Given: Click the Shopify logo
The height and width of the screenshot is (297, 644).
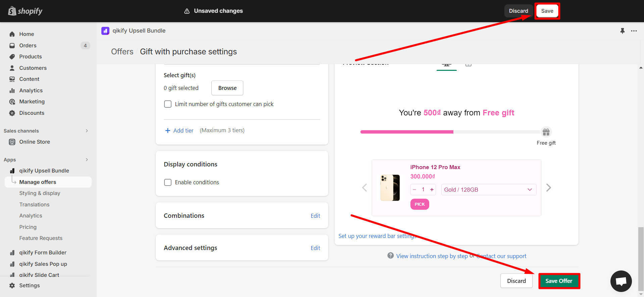Looking at the screenshot, I should pyautogui.click(x=25, y=11).
